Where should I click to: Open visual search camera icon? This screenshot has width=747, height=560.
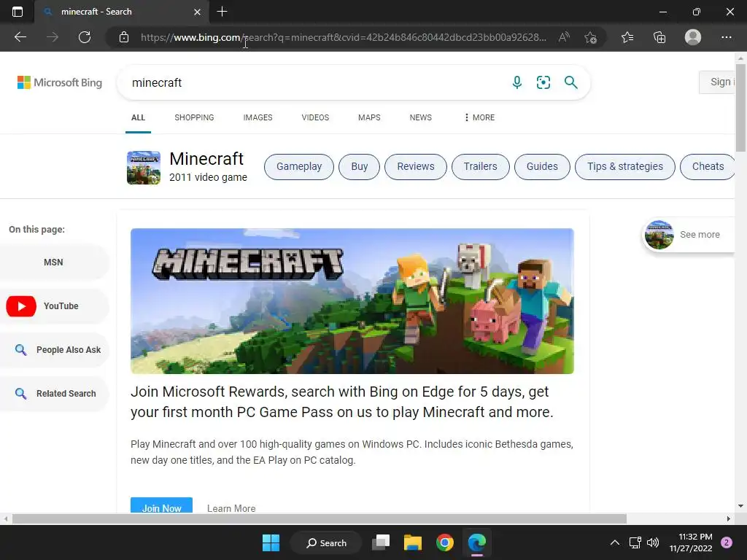(x=543, y=82)
